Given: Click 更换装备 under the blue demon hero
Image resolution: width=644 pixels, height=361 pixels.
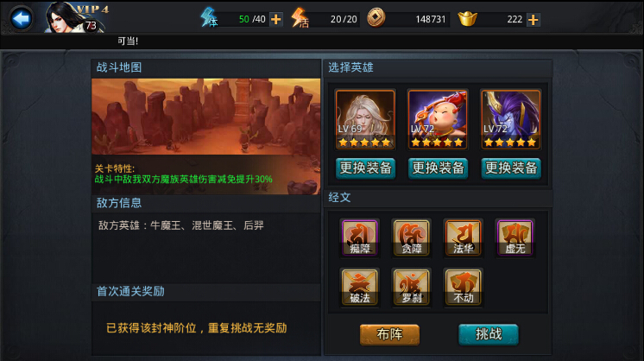Looking at the screenshot, I should [511, 168].
